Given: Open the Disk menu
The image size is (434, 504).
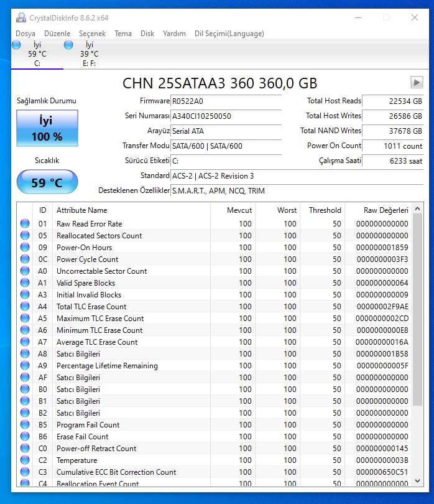Looking at the screenshot, I should pyautogui.click(x=147, y=34).
